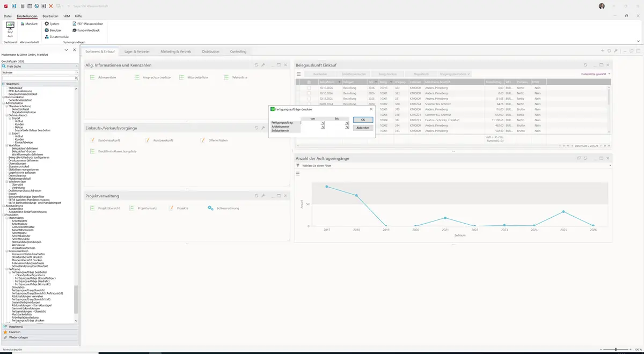Collapse the Fertigung tree node
The height and width of the screenshot is (354, 644).
coord(6,269)
